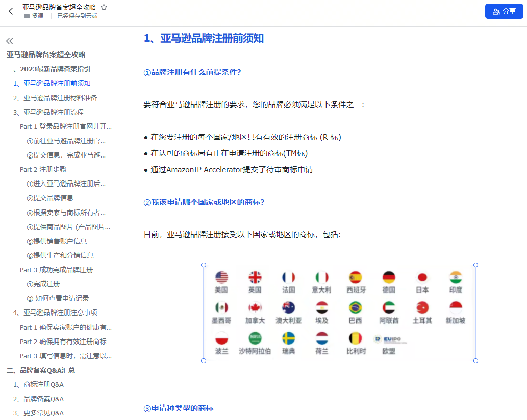Go to 一、2023最新品牌备案指引 section
527x420 pixels.
(x=49, y=69)
